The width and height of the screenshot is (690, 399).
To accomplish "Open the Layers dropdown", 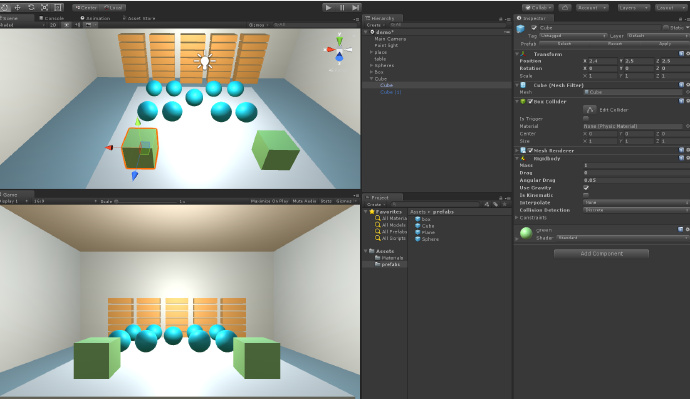I will pyautogui.click(x=633, y=7).
